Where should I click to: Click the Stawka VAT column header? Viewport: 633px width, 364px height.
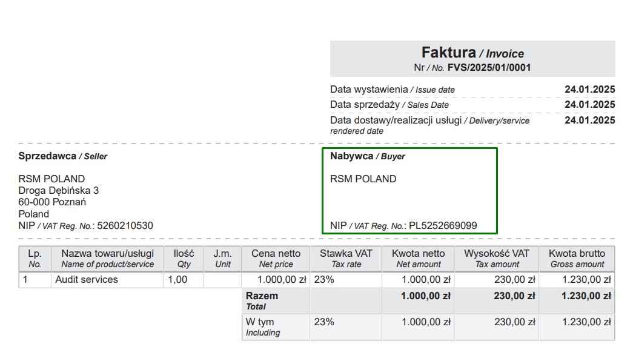[346, 258]
